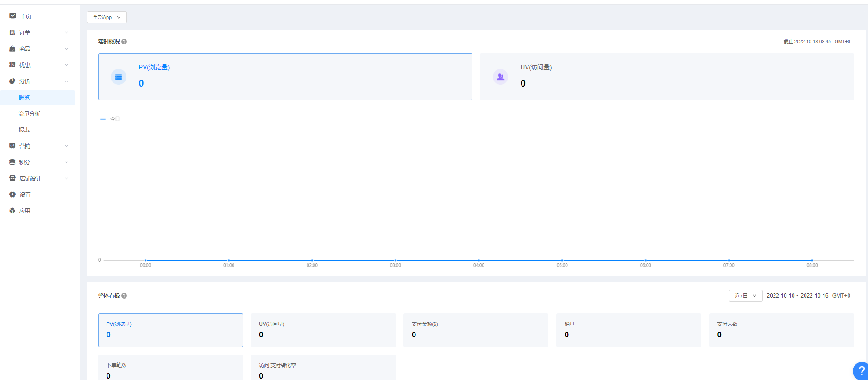Image resolution: width=868 pixels, height=380 pixels.
Task: Click the 08:00 chart data point
Action: click(x=812, y=260)
